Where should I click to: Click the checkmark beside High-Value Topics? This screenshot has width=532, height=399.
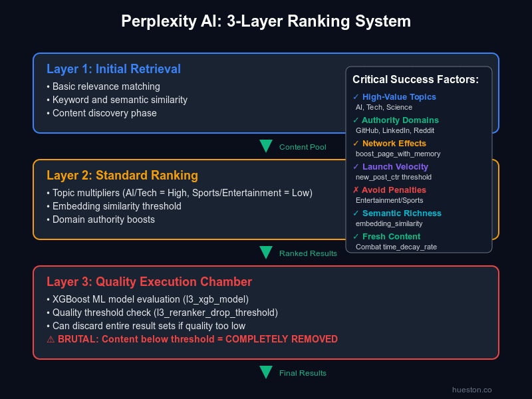pos(355,97)
